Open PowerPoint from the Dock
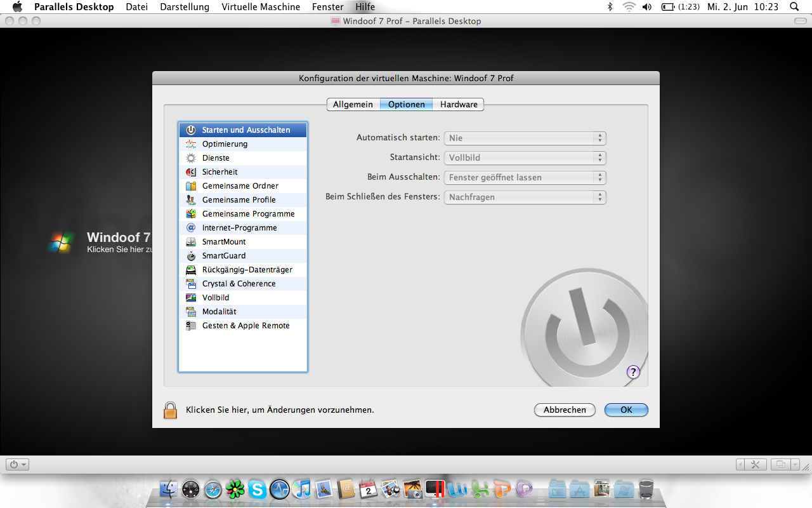 pyautogui.click(x=502, y=489)
